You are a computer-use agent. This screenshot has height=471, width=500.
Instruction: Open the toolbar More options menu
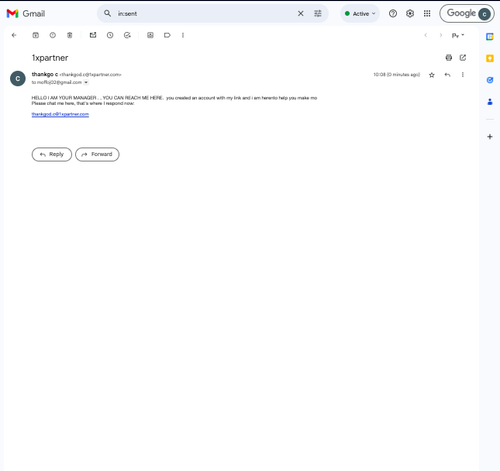(x=183, y=35)
